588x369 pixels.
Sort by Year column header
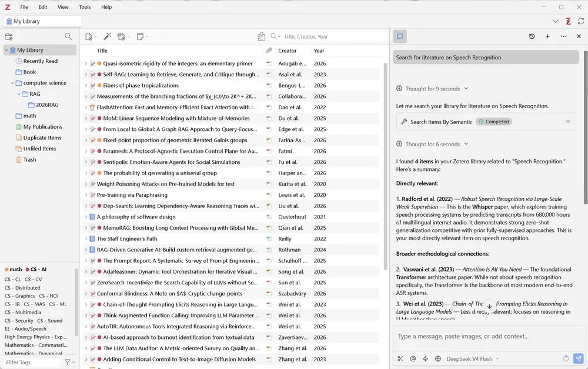pyautogui.click(x=319, y=51)
